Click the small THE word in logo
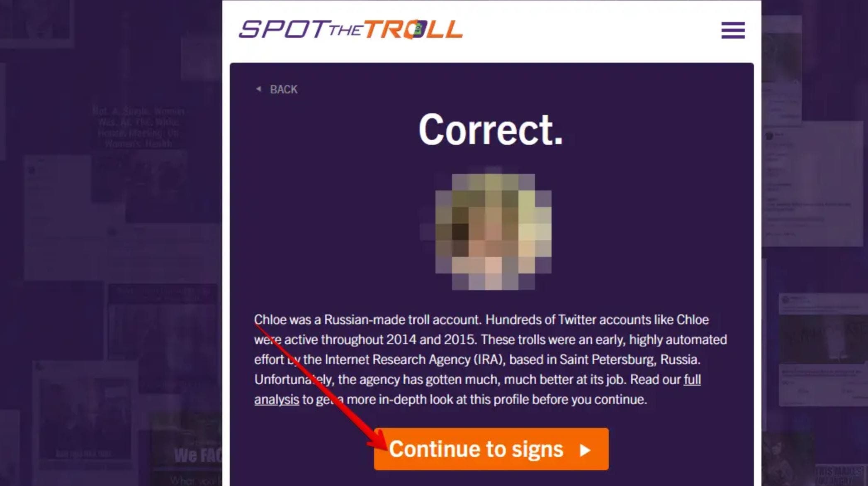The image size is (868, 486). 346,30
